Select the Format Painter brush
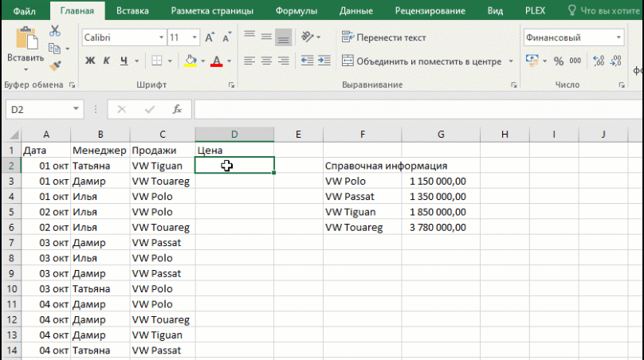The width and height of the screenshot is (644, 360). point(55,65)
